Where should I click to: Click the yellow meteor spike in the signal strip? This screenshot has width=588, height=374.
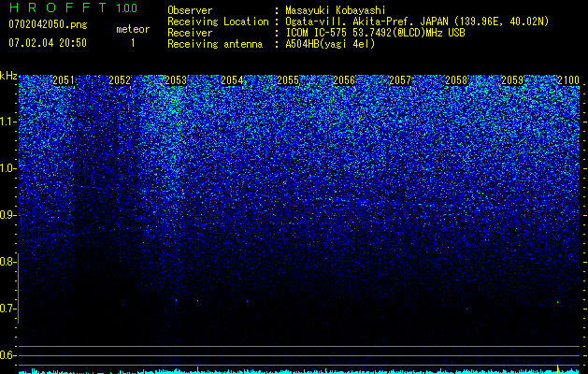point(558,369)
